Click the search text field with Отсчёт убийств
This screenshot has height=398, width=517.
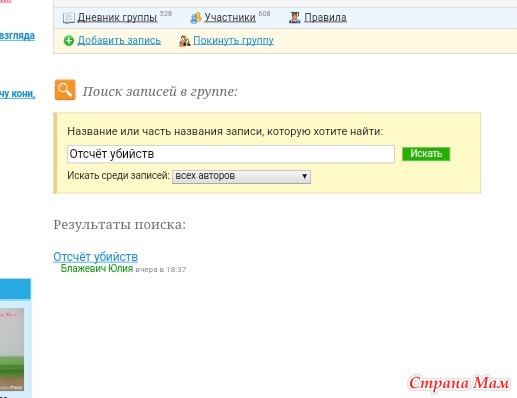point(231,154)
